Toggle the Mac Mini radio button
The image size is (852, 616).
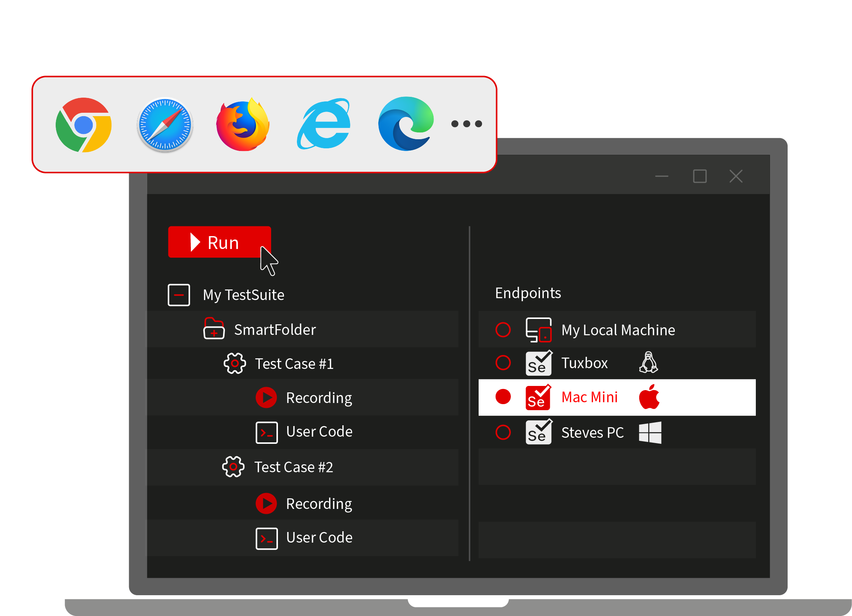point(503,397)
